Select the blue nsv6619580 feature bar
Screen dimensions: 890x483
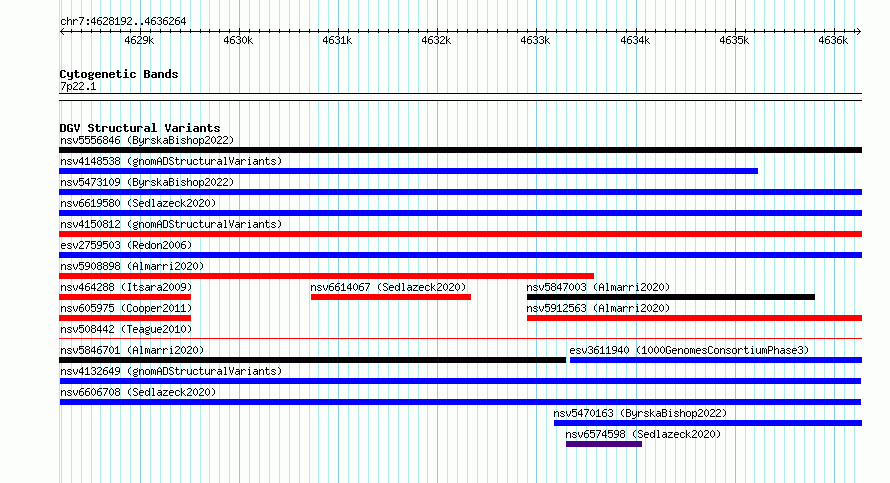click(x=460, y=213)
